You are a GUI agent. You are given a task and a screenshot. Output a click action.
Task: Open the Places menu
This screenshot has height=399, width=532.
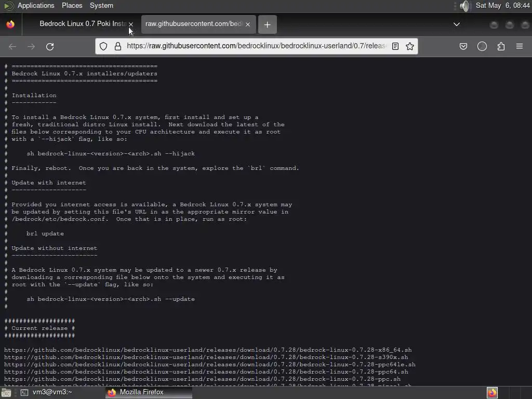point(72,5)
